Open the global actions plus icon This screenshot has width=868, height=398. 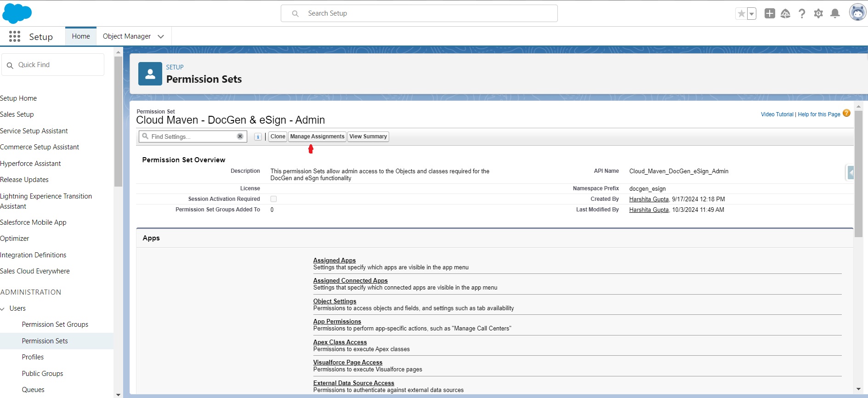click(x=770, y=13)
